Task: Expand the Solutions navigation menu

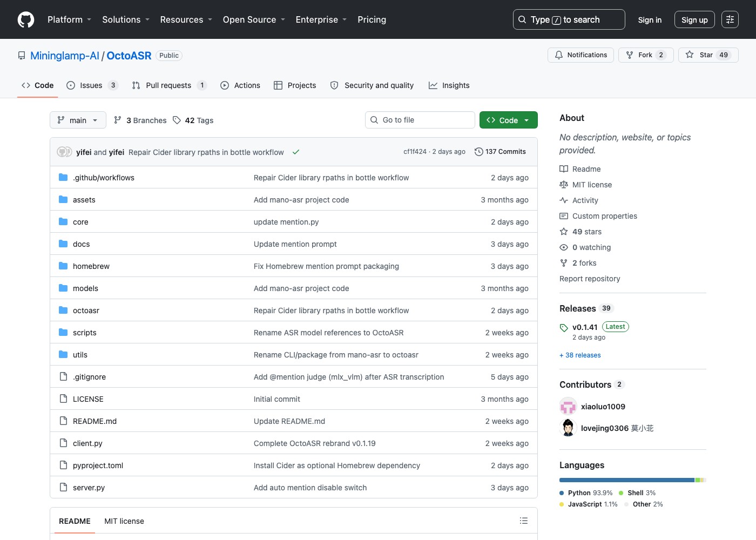Action: 126,19
